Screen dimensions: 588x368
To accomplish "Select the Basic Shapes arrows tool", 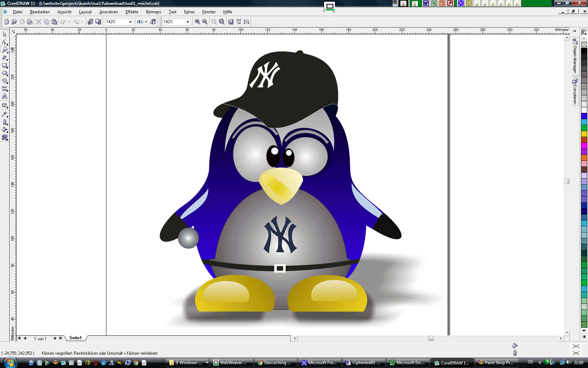I will (x=5, y=88).
